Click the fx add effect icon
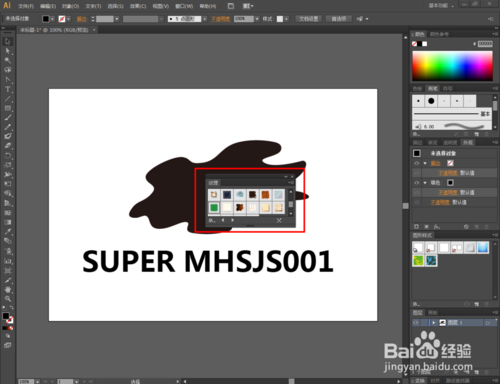This screenshot has width=500, height=384. 437,227
